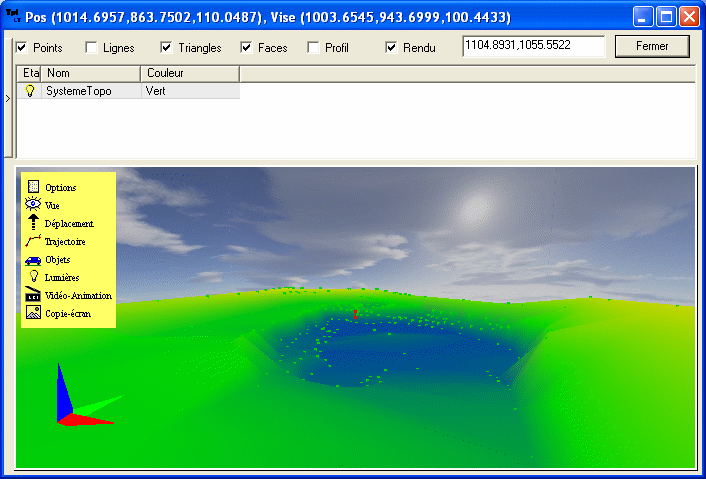Disable the Triangles checkbox
Viewport: 706px width, 479px height.
[167, 48]
